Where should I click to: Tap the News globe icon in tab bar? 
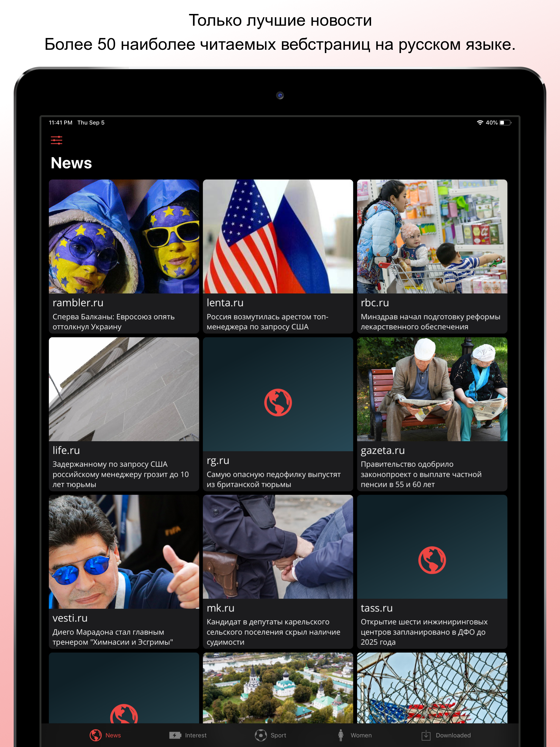point(96,735)
